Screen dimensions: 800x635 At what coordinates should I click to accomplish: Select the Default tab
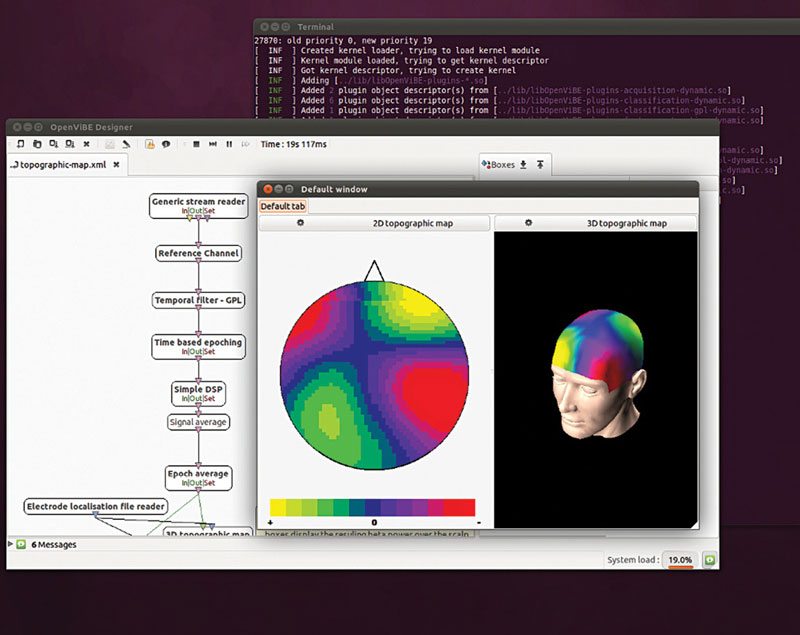coord(283,206)
